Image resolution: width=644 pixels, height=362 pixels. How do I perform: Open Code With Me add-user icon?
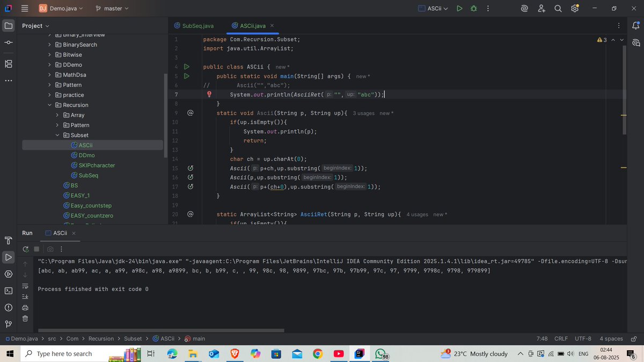click(541, 9)
